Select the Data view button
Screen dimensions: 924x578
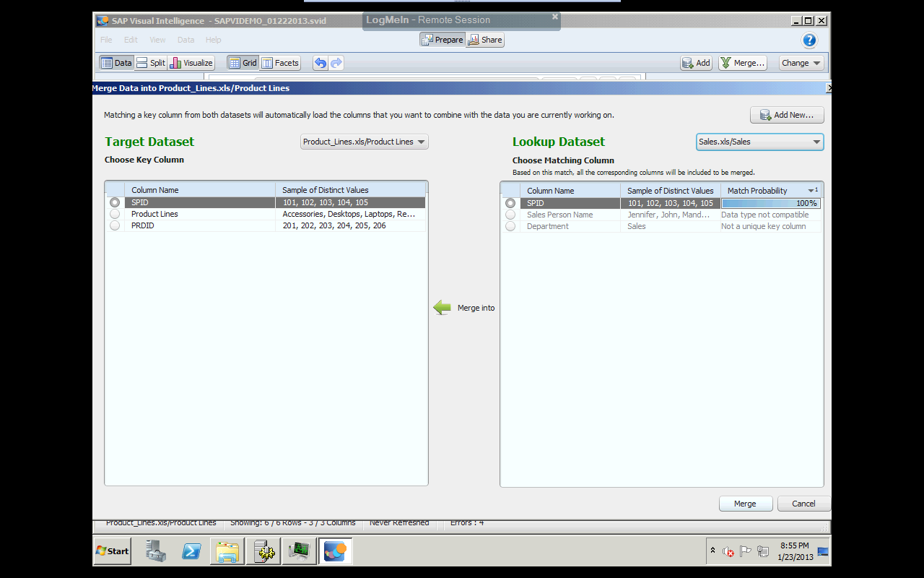[x=116, y=63]
